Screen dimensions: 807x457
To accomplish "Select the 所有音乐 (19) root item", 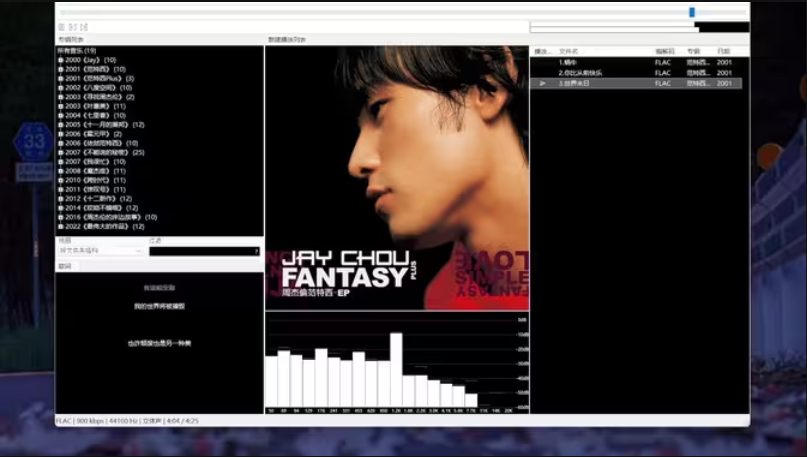I will 77,50.
